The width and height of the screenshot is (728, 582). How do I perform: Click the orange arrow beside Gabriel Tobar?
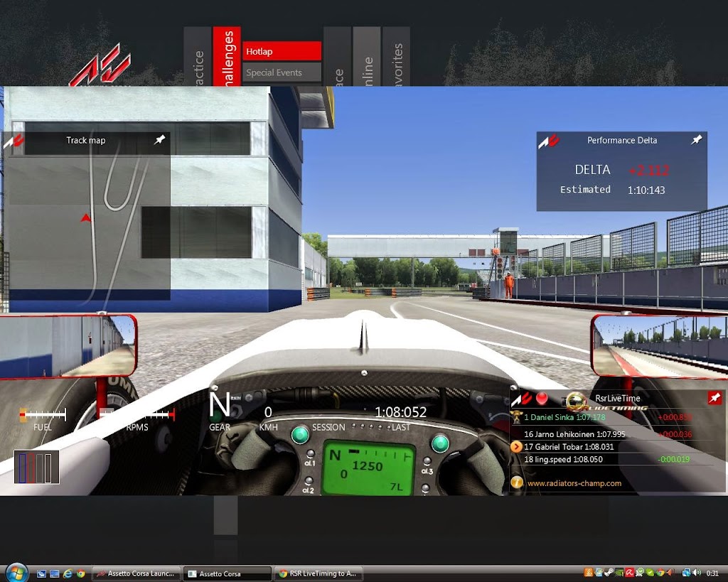pyautogui.click(x=516, y=446)
